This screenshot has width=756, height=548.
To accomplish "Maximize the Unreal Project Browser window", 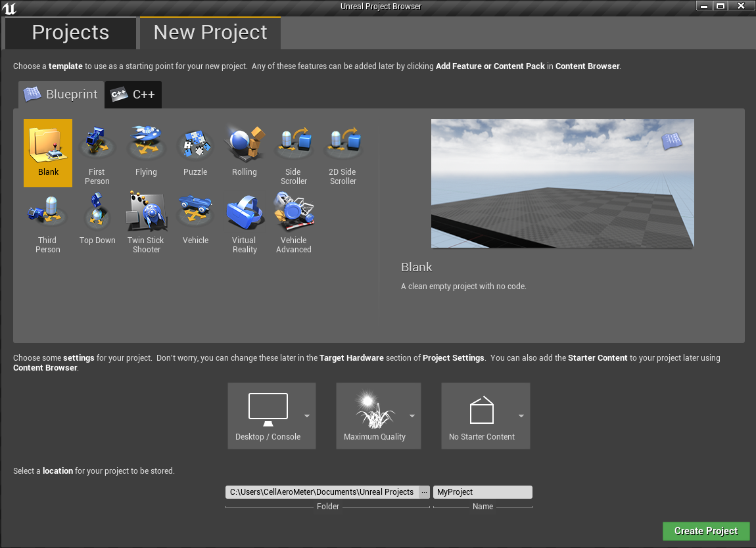I will point(721,6).
